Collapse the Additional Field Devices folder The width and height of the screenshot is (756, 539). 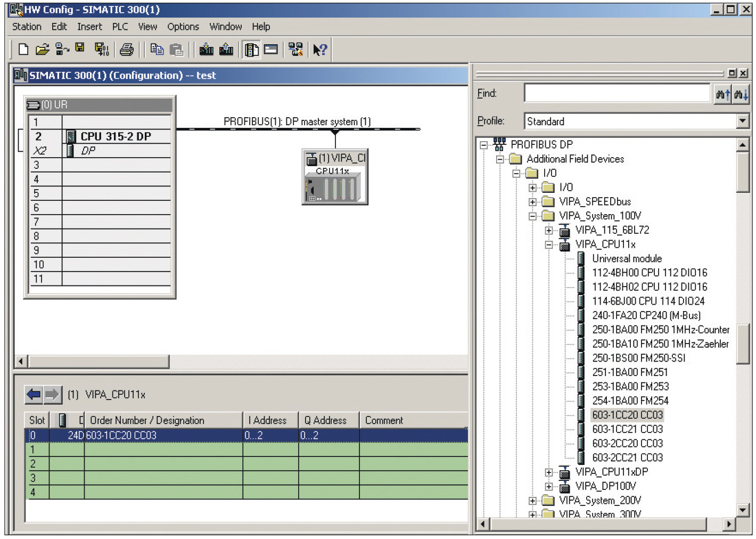[499, 159]
